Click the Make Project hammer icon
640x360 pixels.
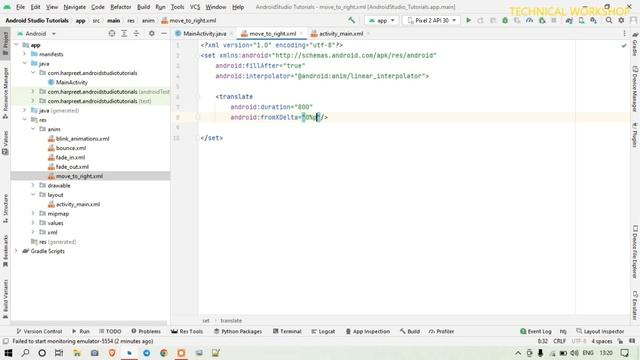point(351,20)
